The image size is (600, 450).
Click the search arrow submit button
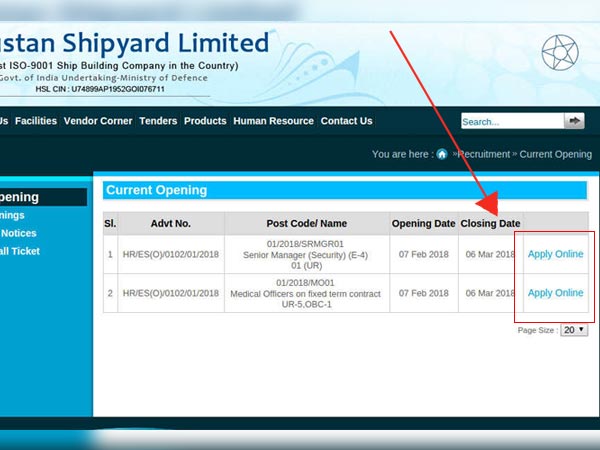coord(574,121)
